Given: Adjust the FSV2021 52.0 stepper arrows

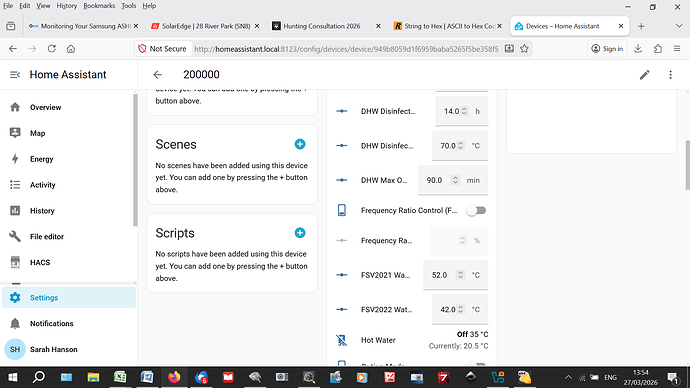Looking at the screenshot, I should pyautogui.click(x=460, y=275).
